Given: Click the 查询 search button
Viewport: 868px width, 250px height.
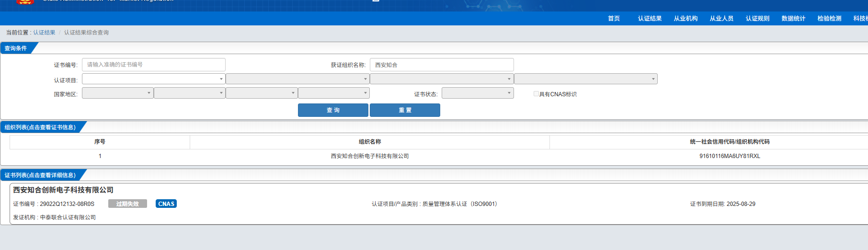Looking at the screenshot, I should [x=333, y=110].
